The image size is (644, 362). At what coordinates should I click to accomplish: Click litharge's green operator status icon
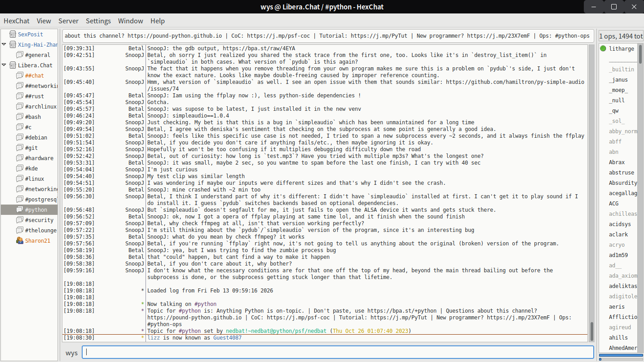603,49
